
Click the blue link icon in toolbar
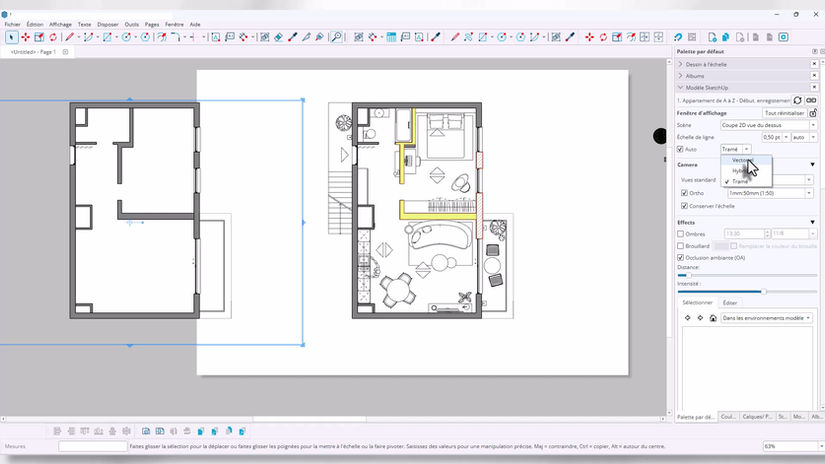(678, 37)
